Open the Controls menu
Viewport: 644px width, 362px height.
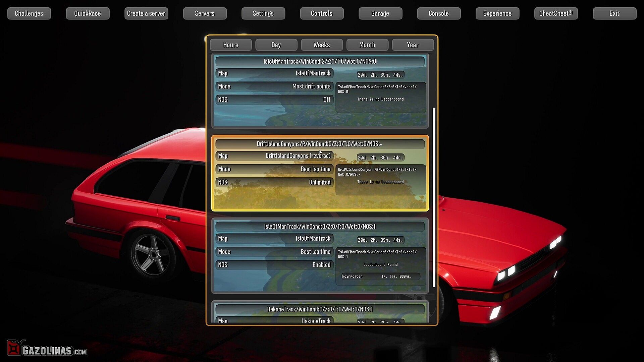321,13
